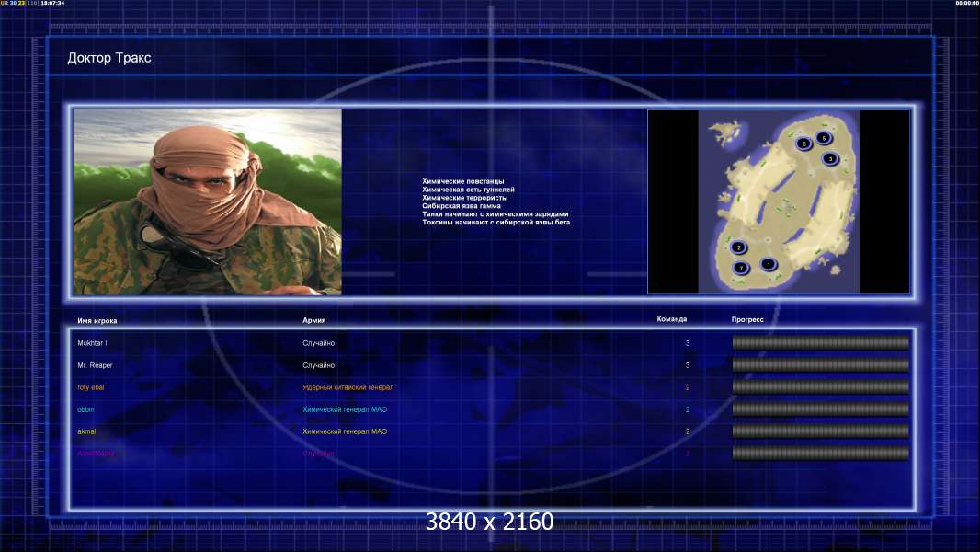The height and width of the screenshot is (552, 980).
Task: Click start position marker 3 on the map
Action: [x=830, y=158]
